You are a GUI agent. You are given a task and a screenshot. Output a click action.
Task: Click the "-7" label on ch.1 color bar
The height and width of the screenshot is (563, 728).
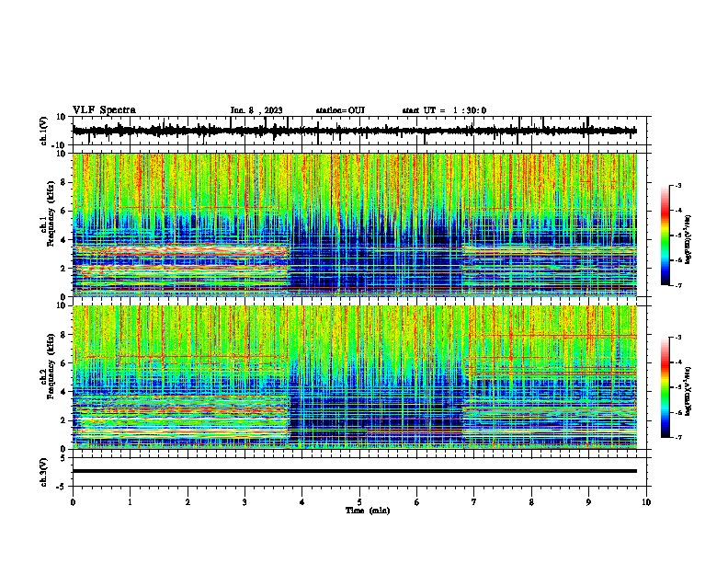(677, 285)
